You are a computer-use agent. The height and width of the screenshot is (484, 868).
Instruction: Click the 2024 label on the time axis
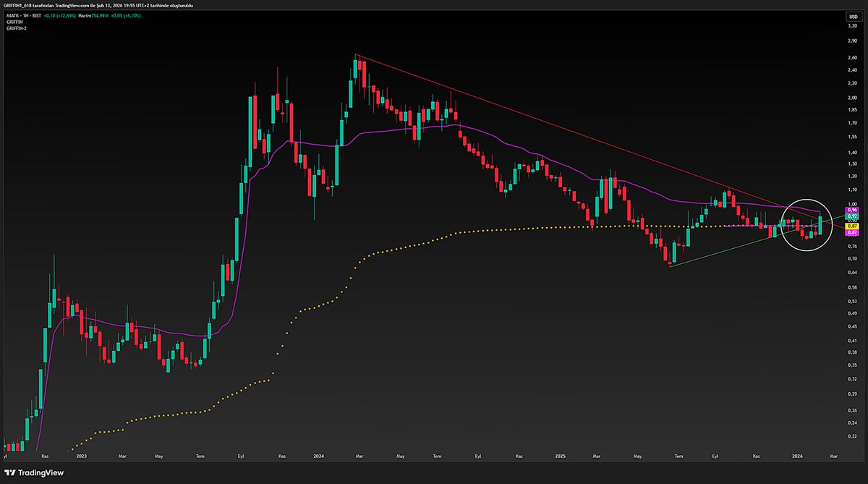point(319,456)
